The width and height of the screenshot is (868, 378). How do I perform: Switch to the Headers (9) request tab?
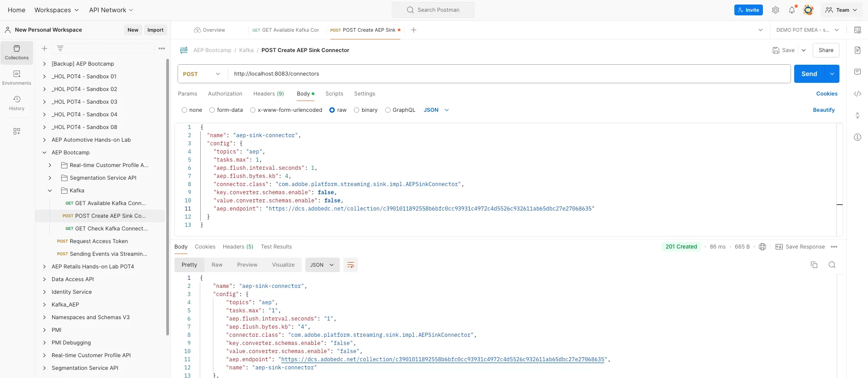[269, 94]
